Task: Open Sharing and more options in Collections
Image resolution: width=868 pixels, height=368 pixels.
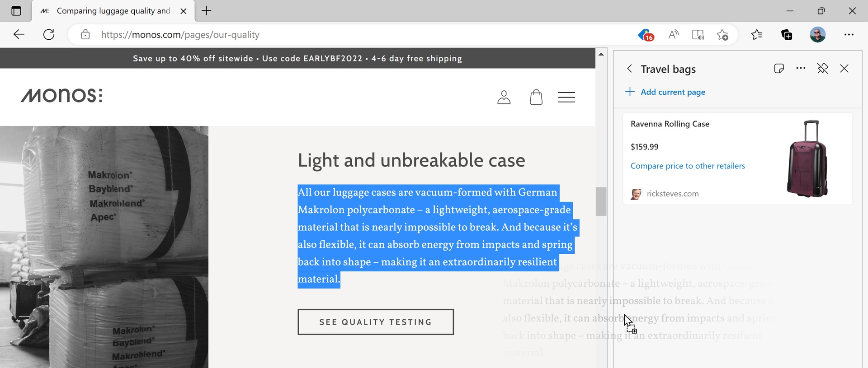Action: click(x=801, y=69)
